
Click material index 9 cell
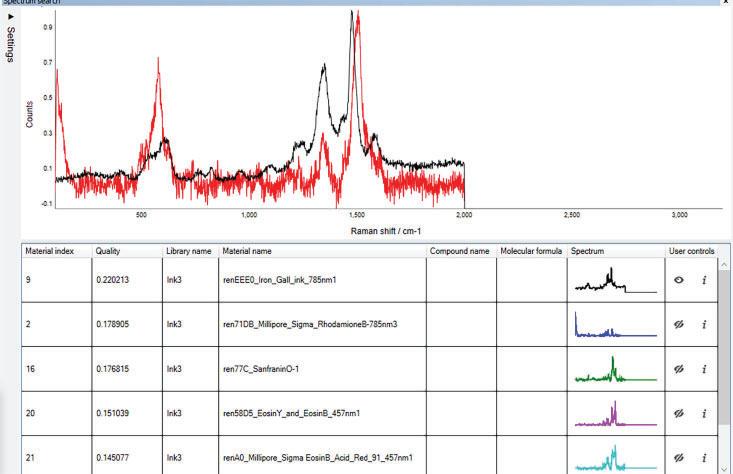pos(57,280)
